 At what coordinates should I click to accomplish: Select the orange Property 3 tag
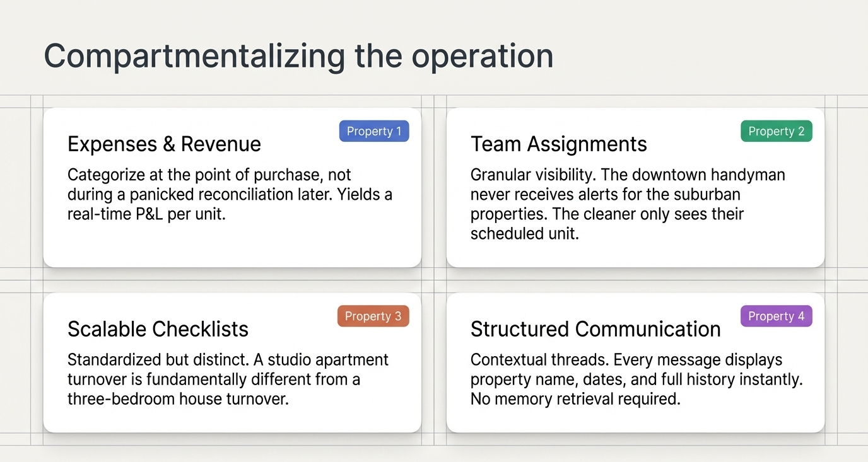pyautogui.click(x=373, y=316)
